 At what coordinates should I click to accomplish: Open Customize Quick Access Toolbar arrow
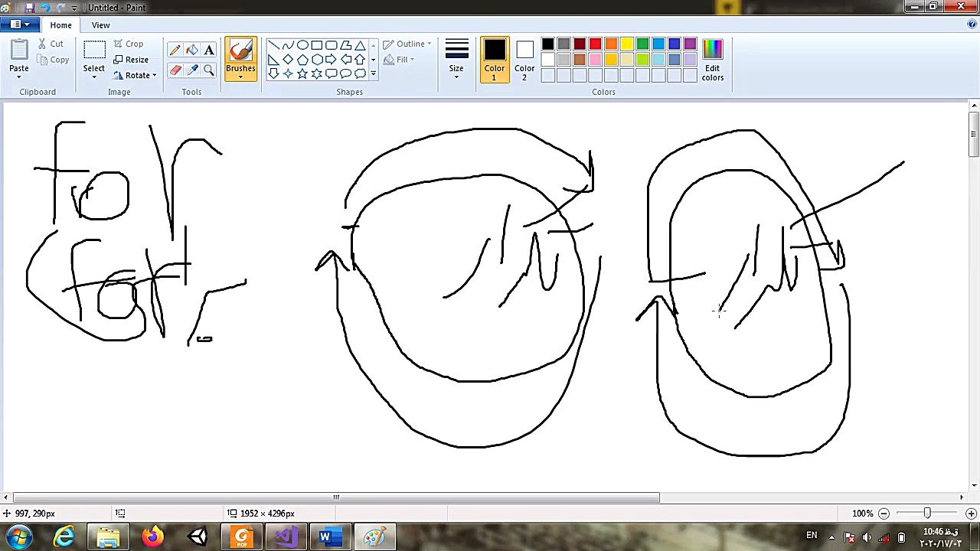[74, 8]
